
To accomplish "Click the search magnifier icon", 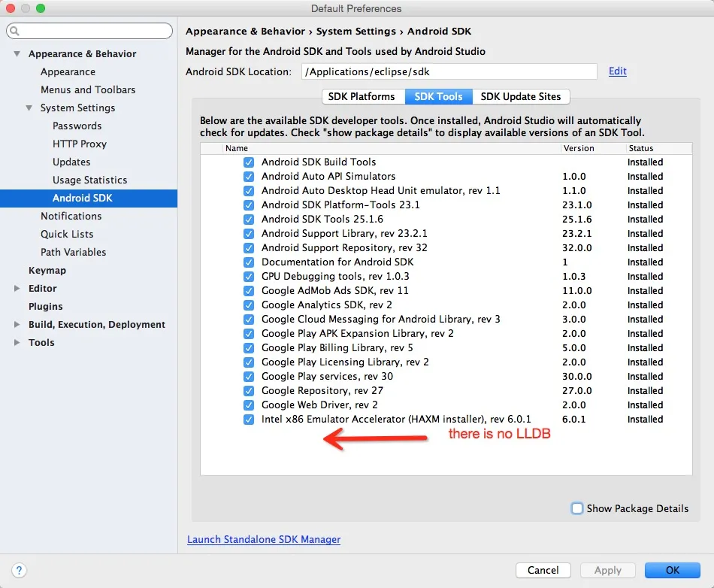I will (14, 31).
